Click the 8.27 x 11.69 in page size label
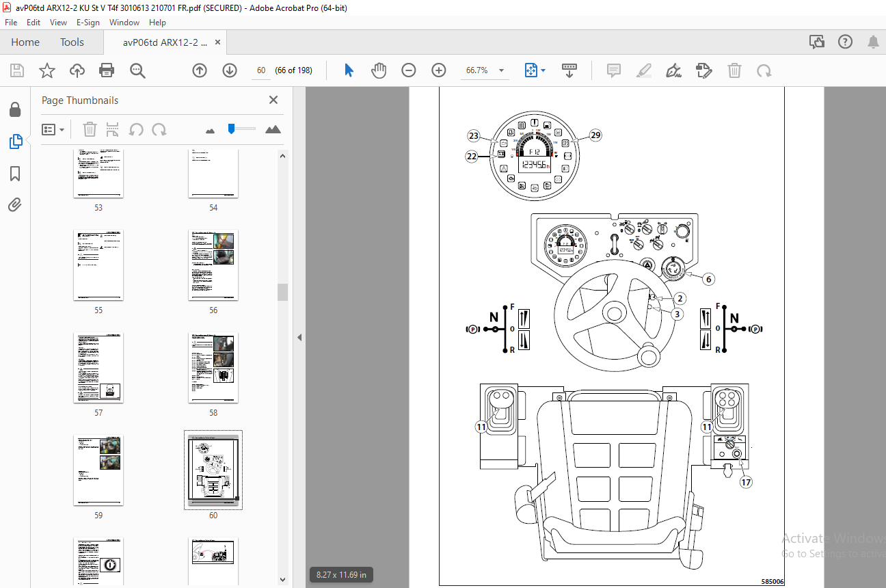 341,575
